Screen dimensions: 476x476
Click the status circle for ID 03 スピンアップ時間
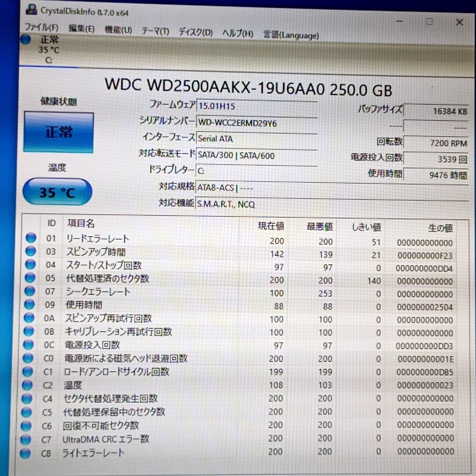(x=31, y=251)
